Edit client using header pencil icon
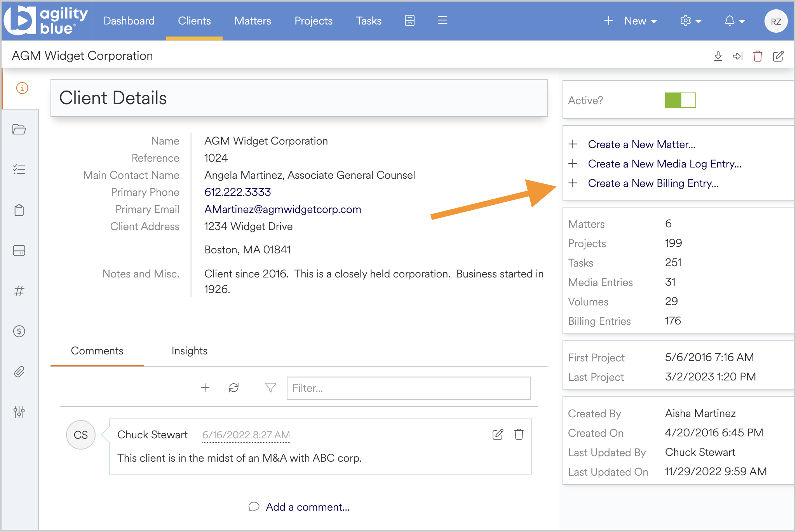This screenshot has height=532, width=796. (778, 56)
